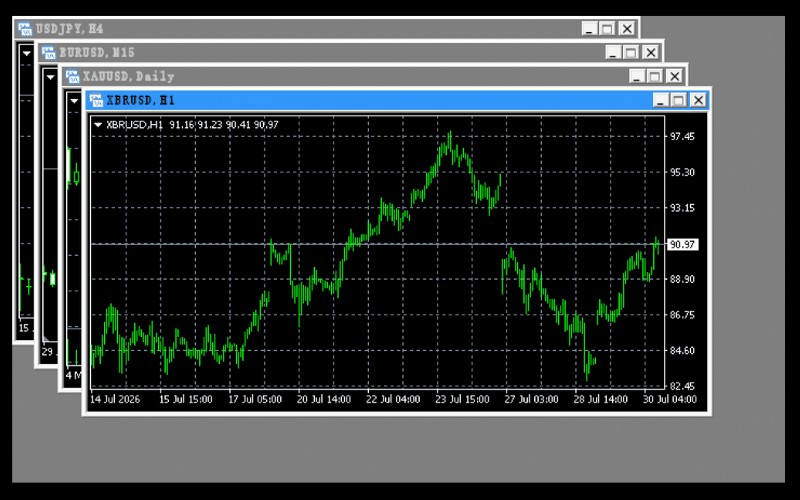
Task: Minimize the USDJPY, H4 window
Action: click(x=590, y=29)
